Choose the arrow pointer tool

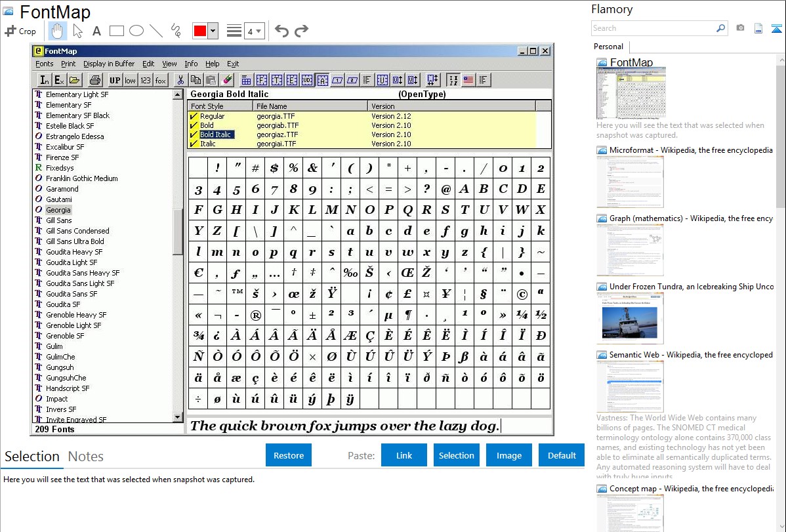tap(77, 31)
